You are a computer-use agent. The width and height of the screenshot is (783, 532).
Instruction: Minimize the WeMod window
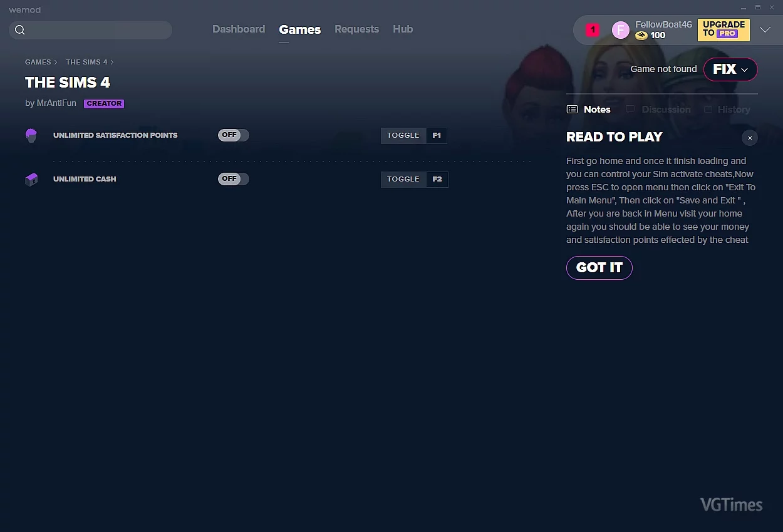point(744,8)
